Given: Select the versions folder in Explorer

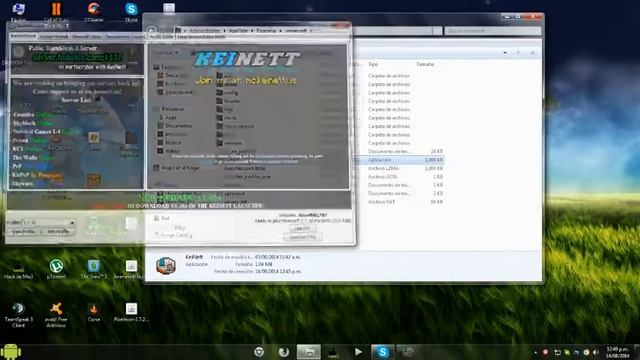Looking at the screenshot, I should point(229,143).
